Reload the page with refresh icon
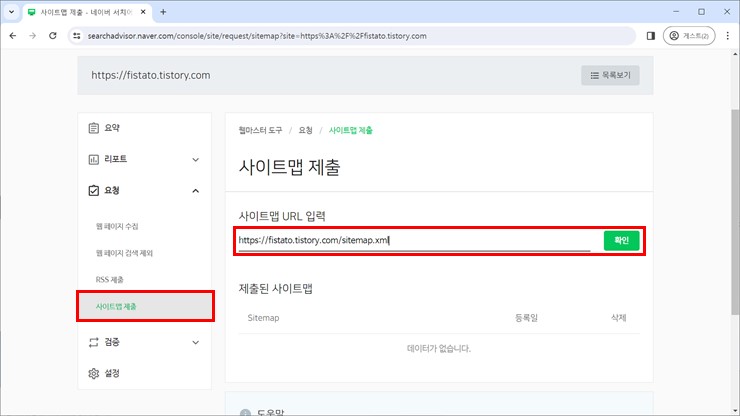The image size is (740, 416). coord(53,36)
